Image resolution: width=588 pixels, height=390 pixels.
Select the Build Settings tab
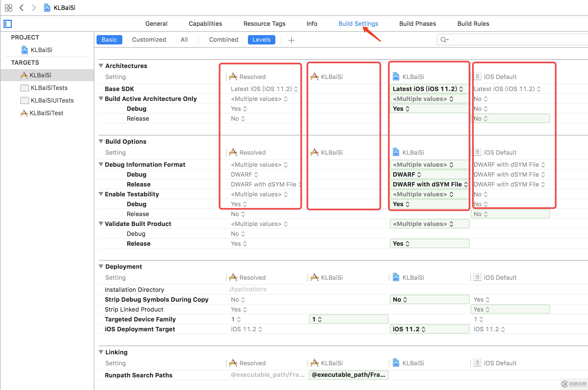click(358, 23)
